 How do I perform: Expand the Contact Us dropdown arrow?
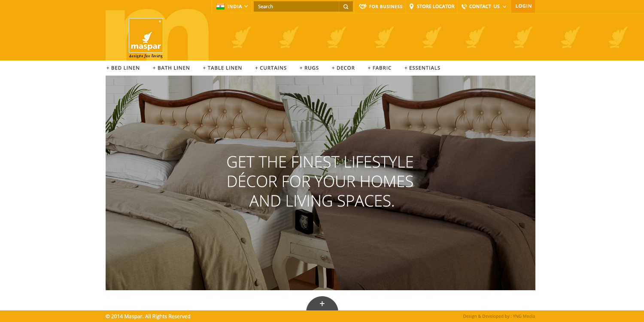(x=504, y=7)
